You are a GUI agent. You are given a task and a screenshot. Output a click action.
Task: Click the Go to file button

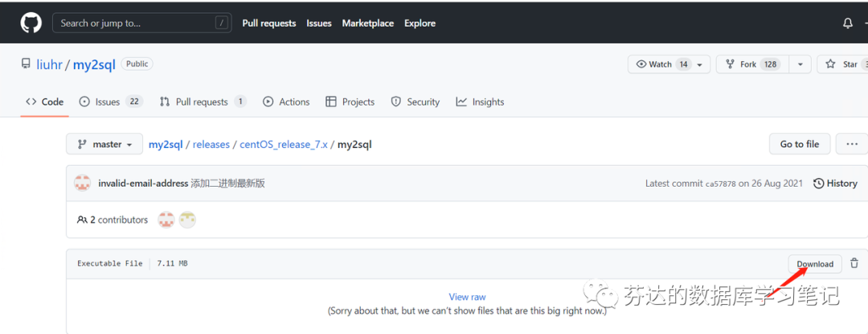(x=800, y=144)
